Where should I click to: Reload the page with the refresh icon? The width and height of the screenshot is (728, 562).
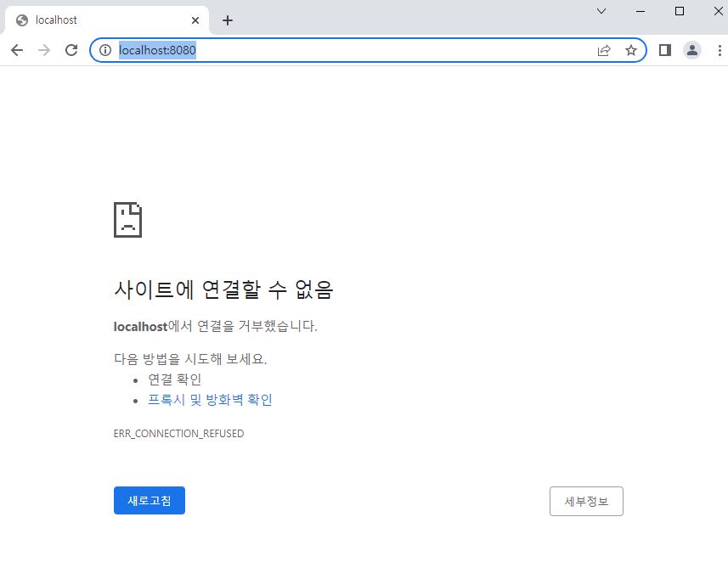click(x=71, y=50)
